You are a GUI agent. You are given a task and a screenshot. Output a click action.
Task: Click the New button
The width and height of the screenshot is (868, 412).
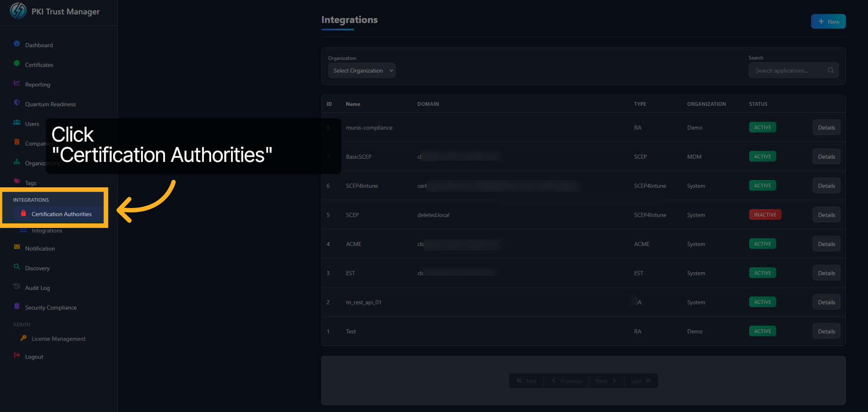click(x=828, y=21)
